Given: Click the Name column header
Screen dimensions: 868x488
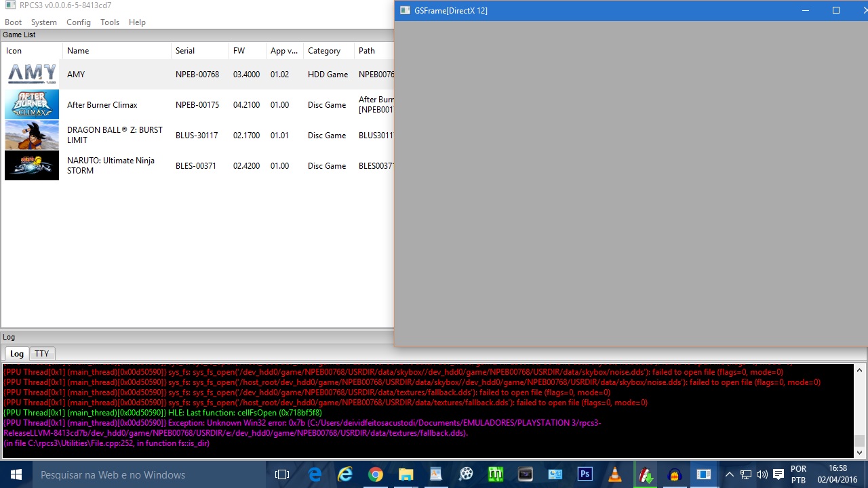Looking at the screenshot, I should (x=78, y=51).
